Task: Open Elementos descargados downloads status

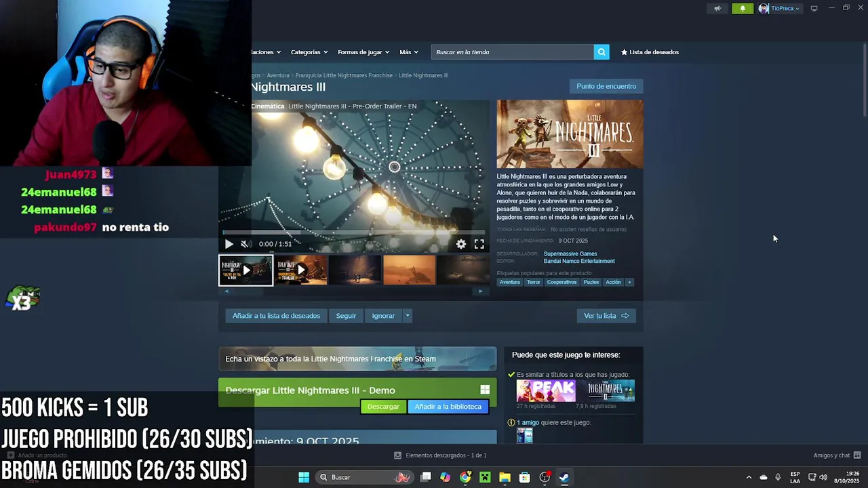Action: [441, 455]
